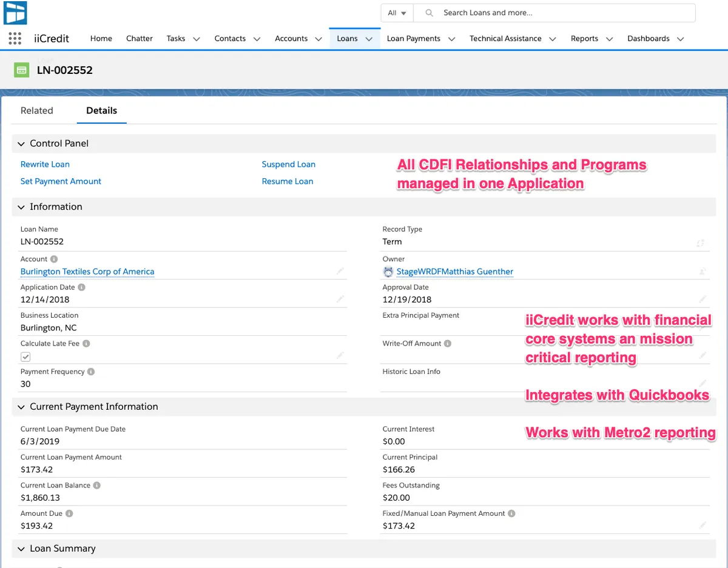Open the Loan Payments navigation tab
Screen dimensions: 728x568
coord(414,38)
